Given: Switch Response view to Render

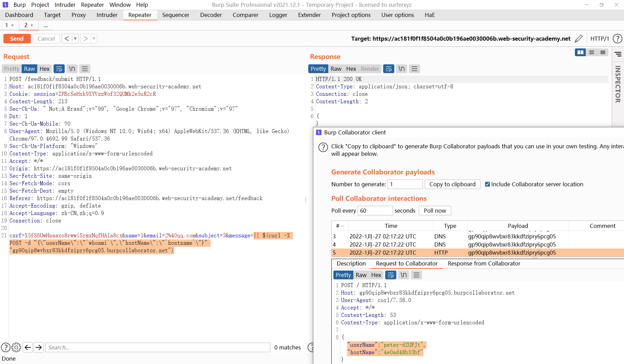Looking at the screenshot, I should click(370, 69).
